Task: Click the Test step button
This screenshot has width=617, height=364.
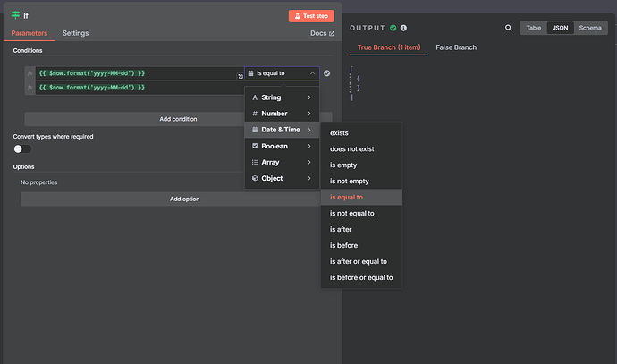Action: point(311,16)
